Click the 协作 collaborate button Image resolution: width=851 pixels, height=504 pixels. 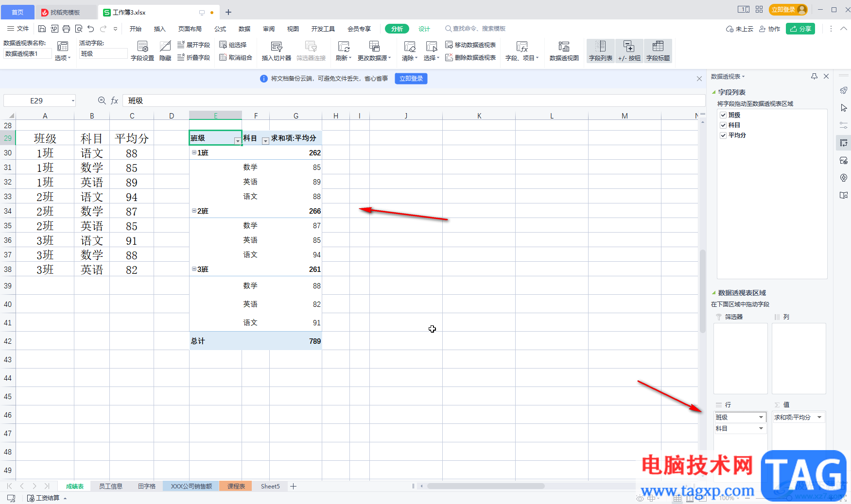click(x=770, y=29)
